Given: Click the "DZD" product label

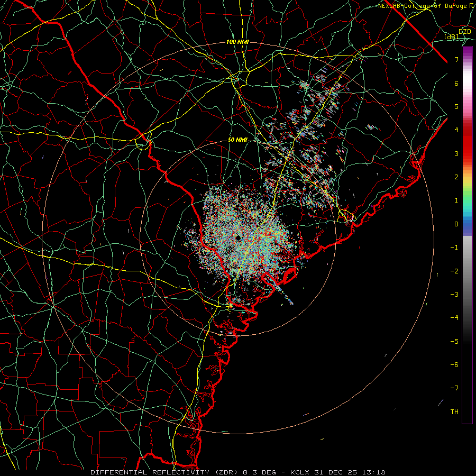Looking at the screenshot, I should [x=464, y=32].
